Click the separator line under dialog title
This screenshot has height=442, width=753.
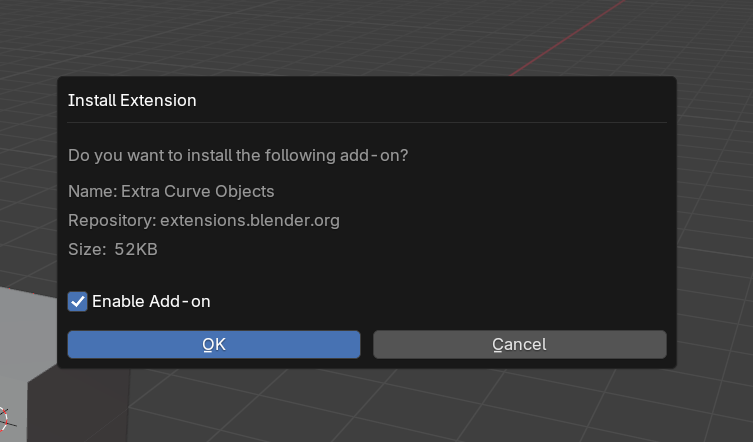(x=366, y=122)
